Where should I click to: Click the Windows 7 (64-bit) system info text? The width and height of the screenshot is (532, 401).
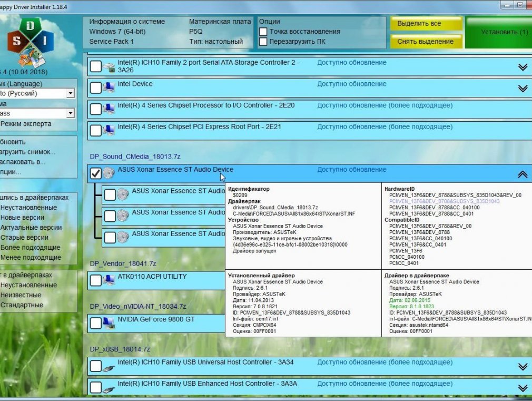pyautogui.click(x=117, y=32)
